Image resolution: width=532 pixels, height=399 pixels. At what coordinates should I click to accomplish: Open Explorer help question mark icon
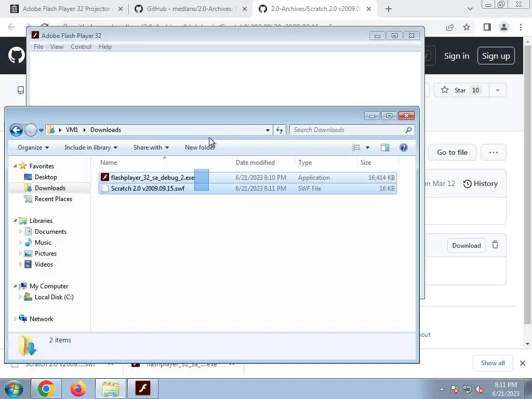[403, 148]
